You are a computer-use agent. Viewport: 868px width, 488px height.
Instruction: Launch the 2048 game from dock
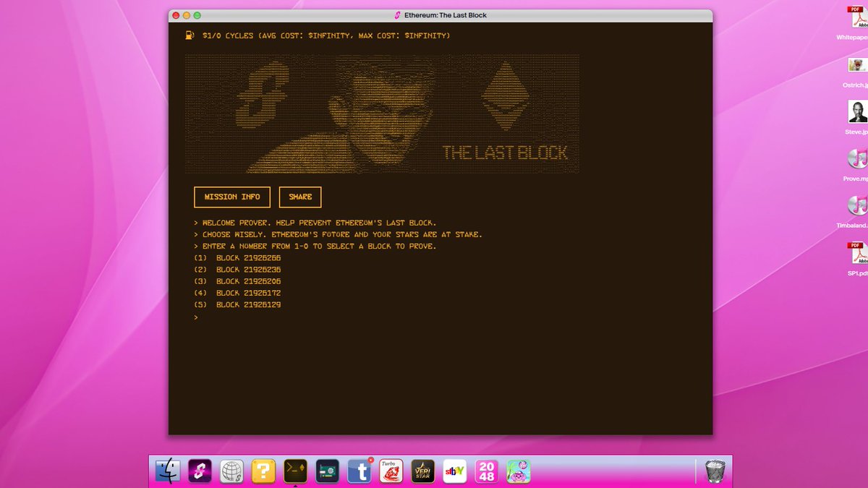point(487,471)
